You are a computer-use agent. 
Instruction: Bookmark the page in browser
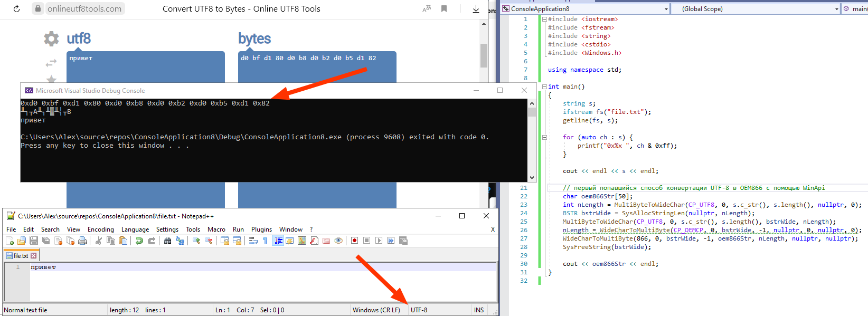tap(444, 9)
